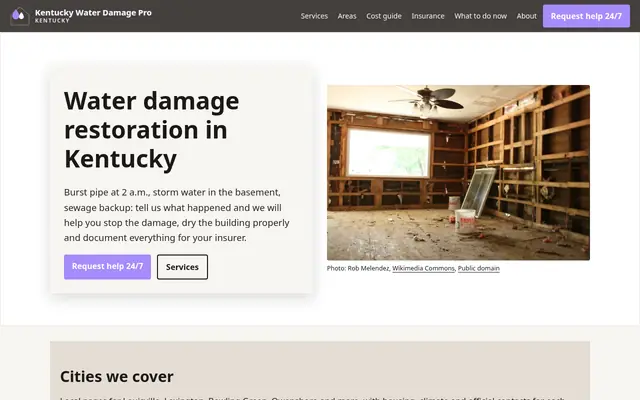Open the What to do now page
640x400 pixels.
[x=480, y=16]
